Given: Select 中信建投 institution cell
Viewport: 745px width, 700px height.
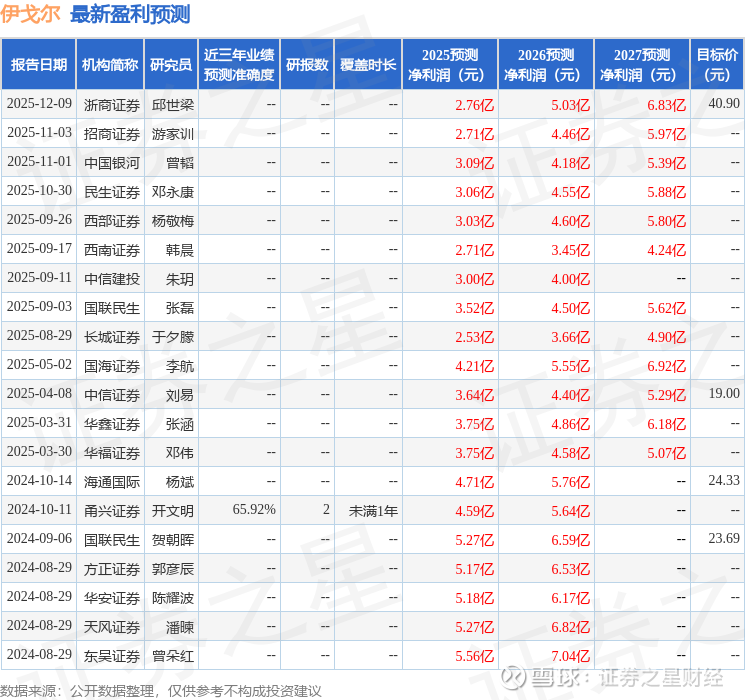Looking at the screenshot, I should pyautogui.click(x=112, y=278).
